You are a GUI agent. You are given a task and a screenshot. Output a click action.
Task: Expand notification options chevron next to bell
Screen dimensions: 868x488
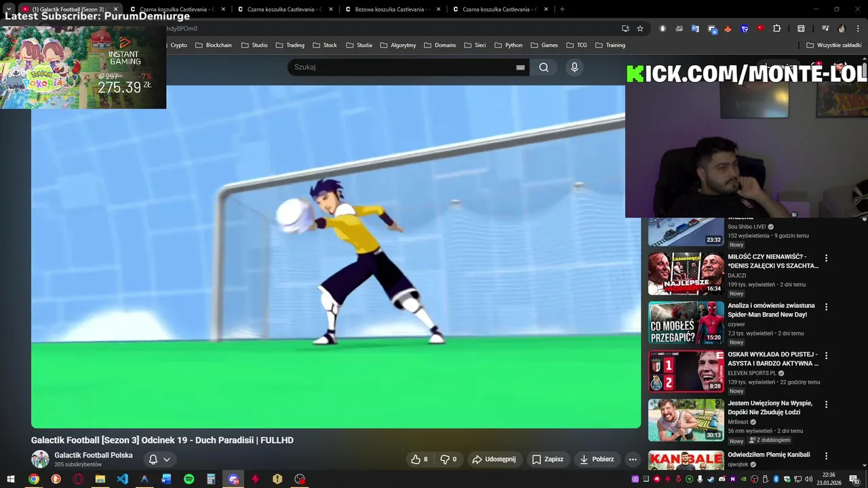pyautogui.click(x=166, y=459)
